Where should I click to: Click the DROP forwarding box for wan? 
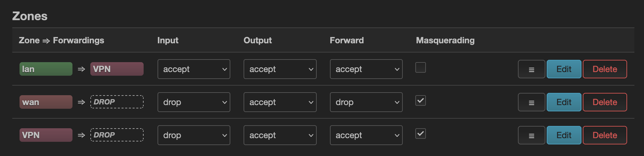pyautogui.click(x=117, y=102)
